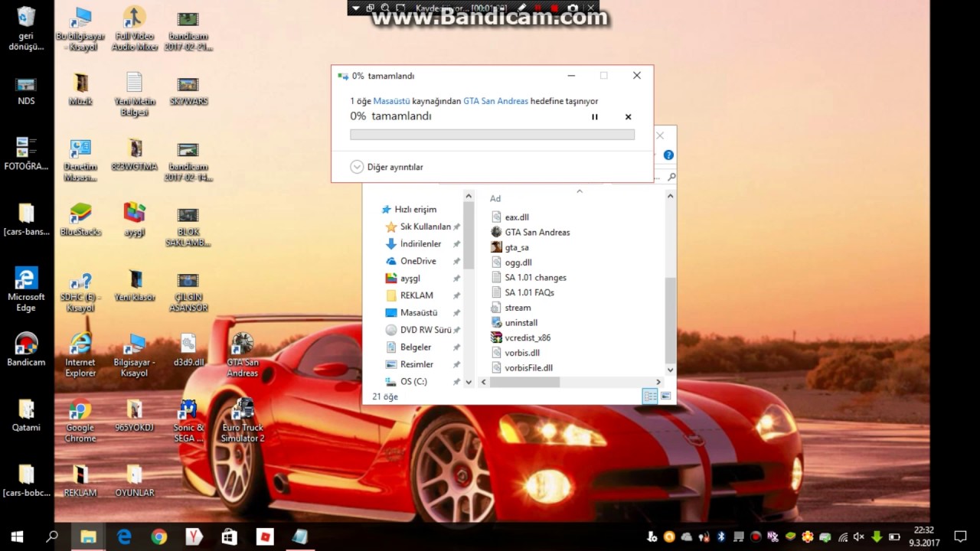Select uninstall in file list
980x551 pixels.
tap(514, 323)
